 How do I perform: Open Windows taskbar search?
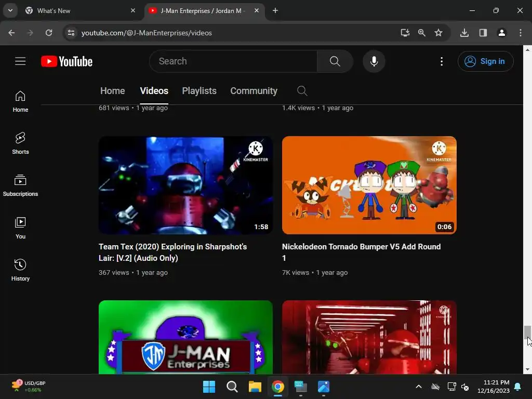[232, 387]
